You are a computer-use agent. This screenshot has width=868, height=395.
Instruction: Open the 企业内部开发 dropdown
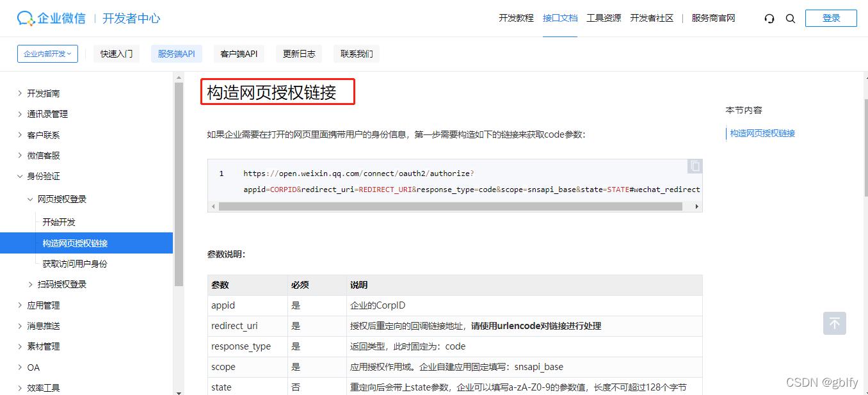coord(47,54)
